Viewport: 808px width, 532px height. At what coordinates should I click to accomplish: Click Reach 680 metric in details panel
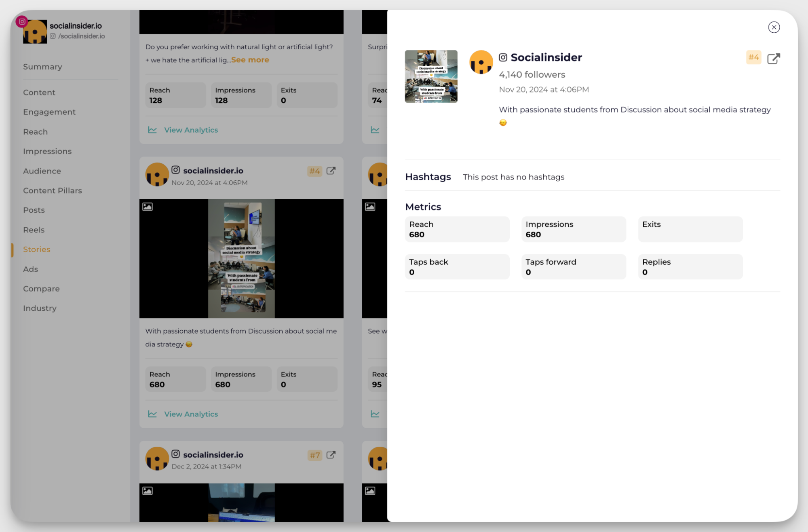(457, 229)
